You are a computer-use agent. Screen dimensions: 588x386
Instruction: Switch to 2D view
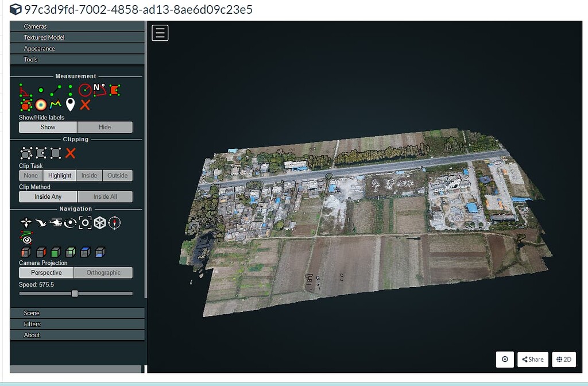[564, 359]
